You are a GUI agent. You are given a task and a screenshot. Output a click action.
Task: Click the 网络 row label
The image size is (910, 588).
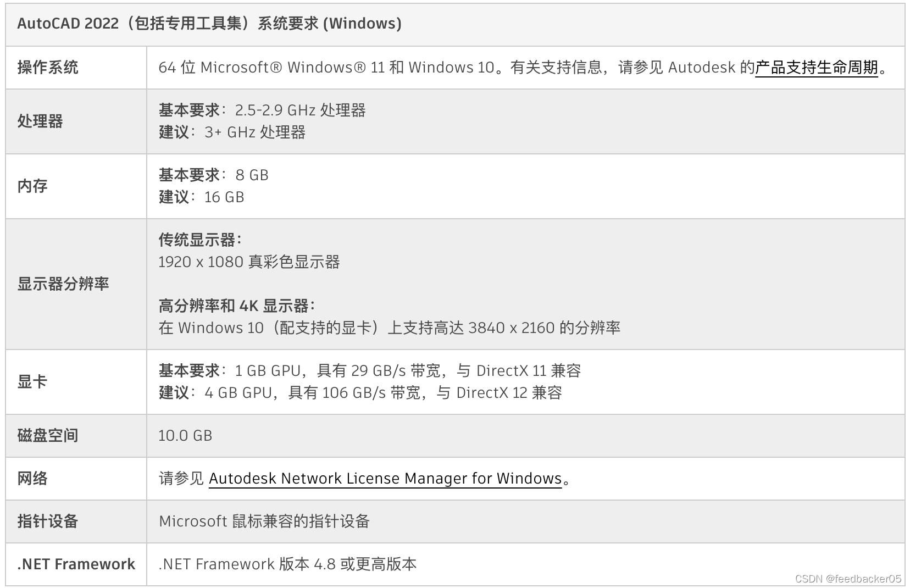[32, 479]
